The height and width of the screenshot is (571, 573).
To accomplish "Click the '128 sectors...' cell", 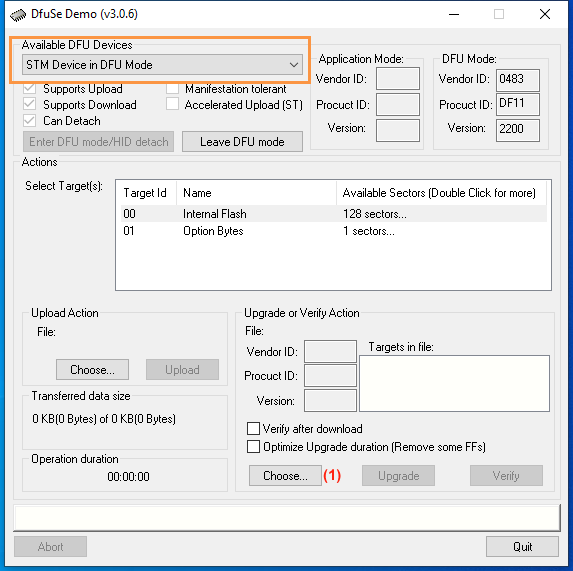I will tap(375, 214).
